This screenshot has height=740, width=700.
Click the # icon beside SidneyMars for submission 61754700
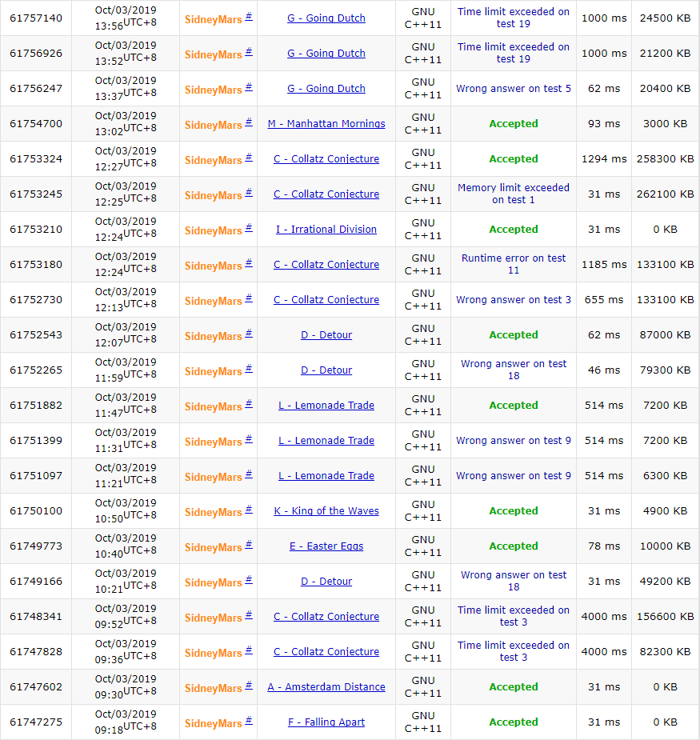click(x=249, y=122)
